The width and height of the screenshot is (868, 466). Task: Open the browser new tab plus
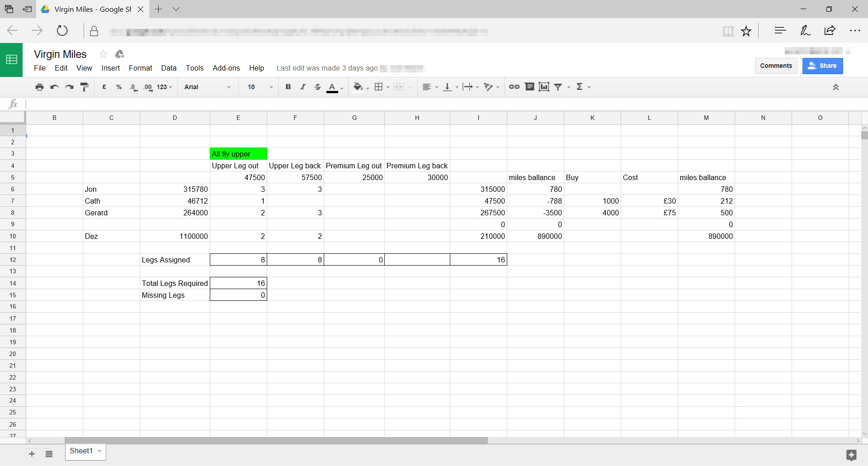tap(158, 9)
